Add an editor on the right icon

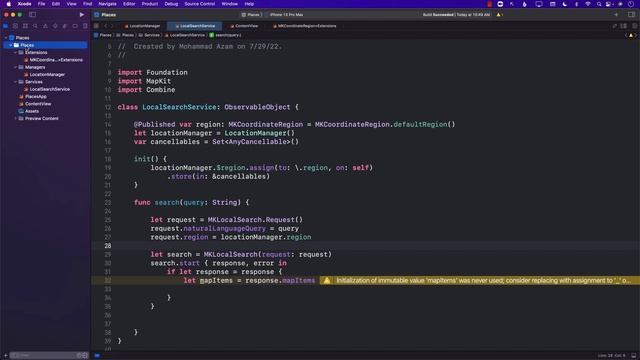(634, 26)
